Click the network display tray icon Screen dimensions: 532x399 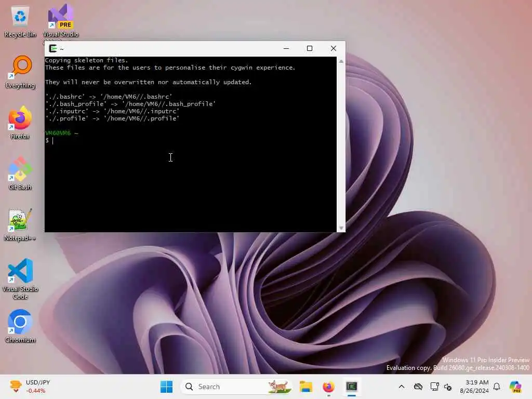tap(434, 387)
